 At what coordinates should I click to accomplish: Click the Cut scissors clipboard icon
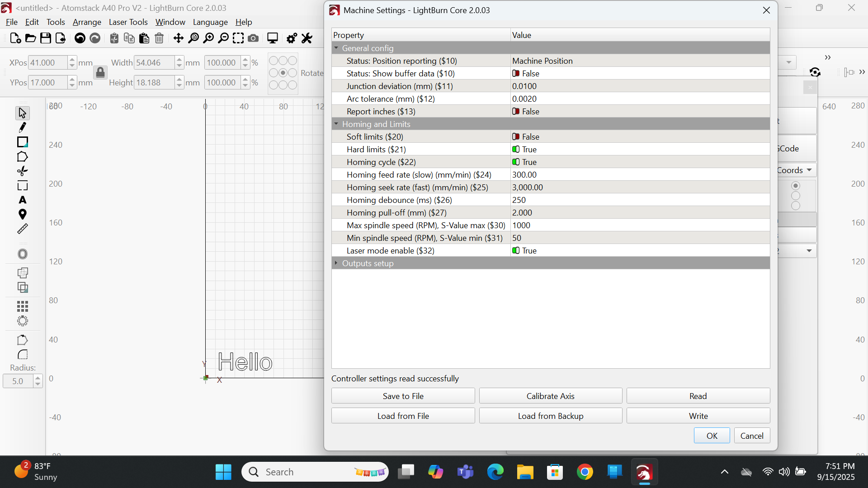(x=114, y=38)
